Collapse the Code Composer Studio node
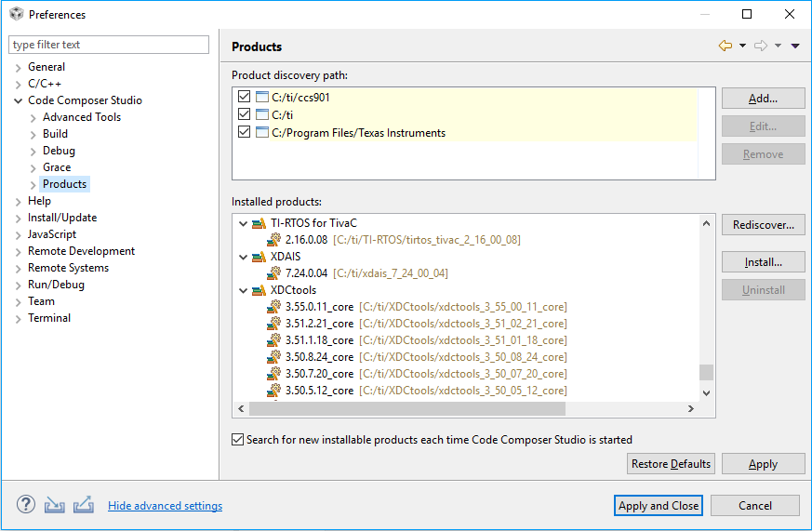812x531 pixels. [18, 100]
